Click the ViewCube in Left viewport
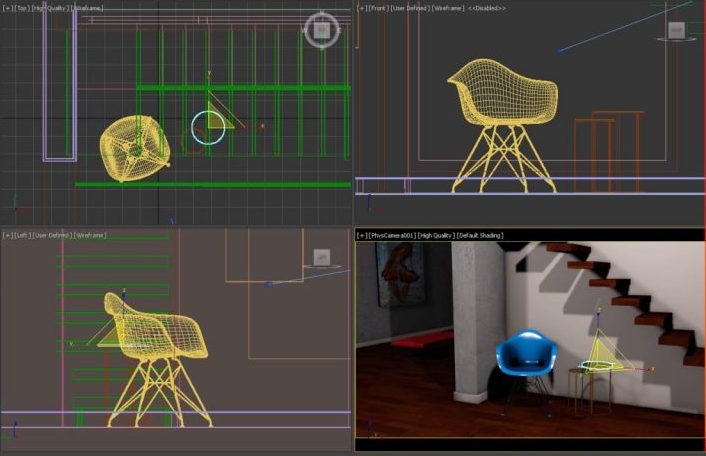 point(321,258)
